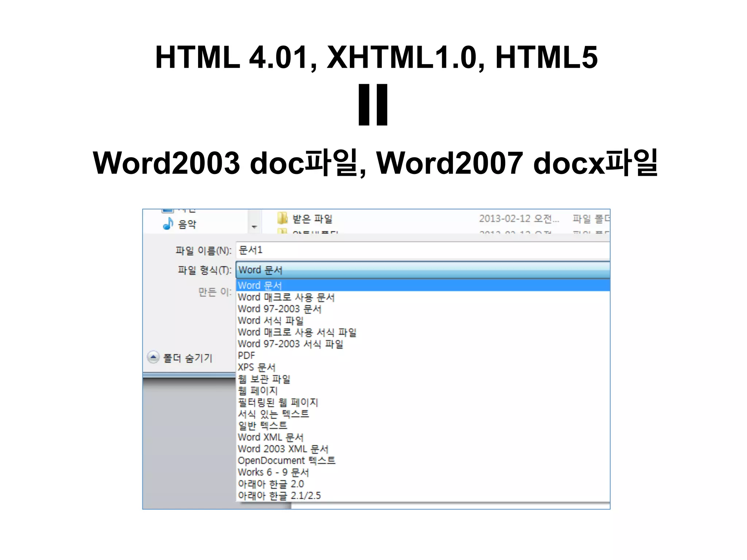Image resolution: width=747 pixels, height=560 pixels.
Task: Pick Word 97-2003 서식 파일 option
Action: tap(423, 344)
